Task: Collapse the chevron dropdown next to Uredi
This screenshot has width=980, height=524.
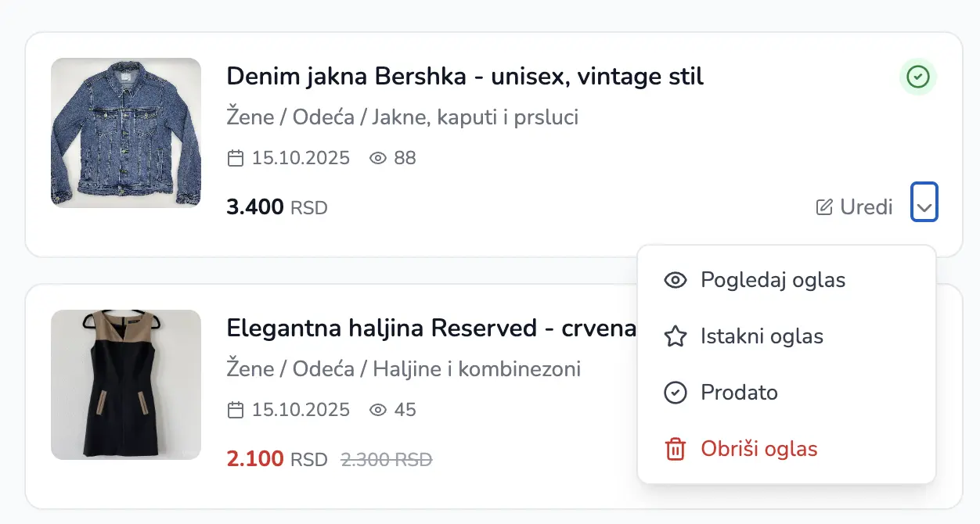Action: click(x=924, y=203)
